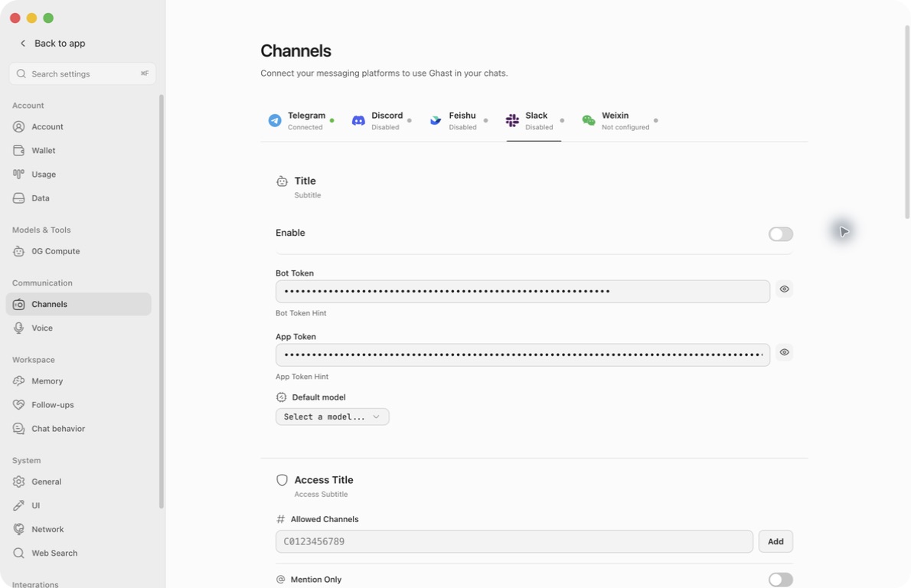The height and width of the screenshot is (588, 911).
Task: Click the General gear icon
Action: (x=18, y=482)
